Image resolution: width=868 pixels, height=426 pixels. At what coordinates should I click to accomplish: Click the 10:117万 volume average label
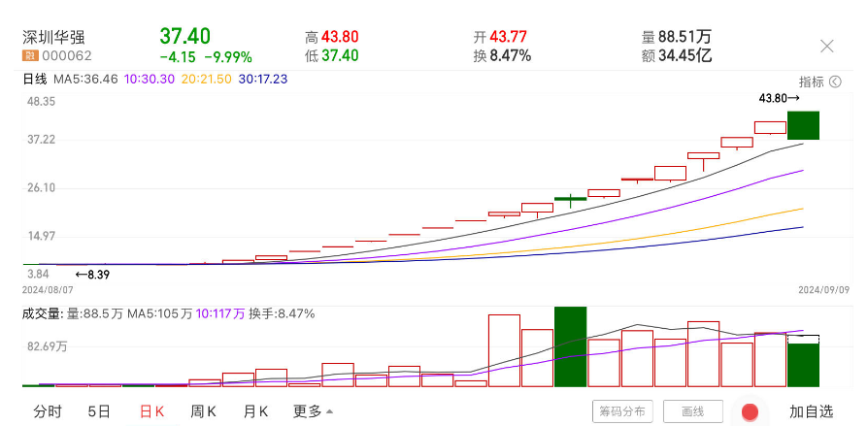coord(220,314)
